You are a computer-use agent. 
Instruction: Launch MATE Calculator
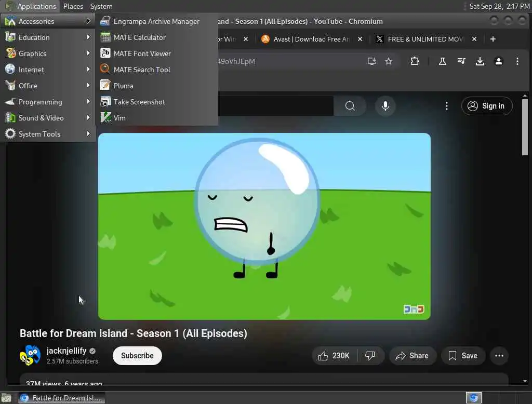click(156, 37)
